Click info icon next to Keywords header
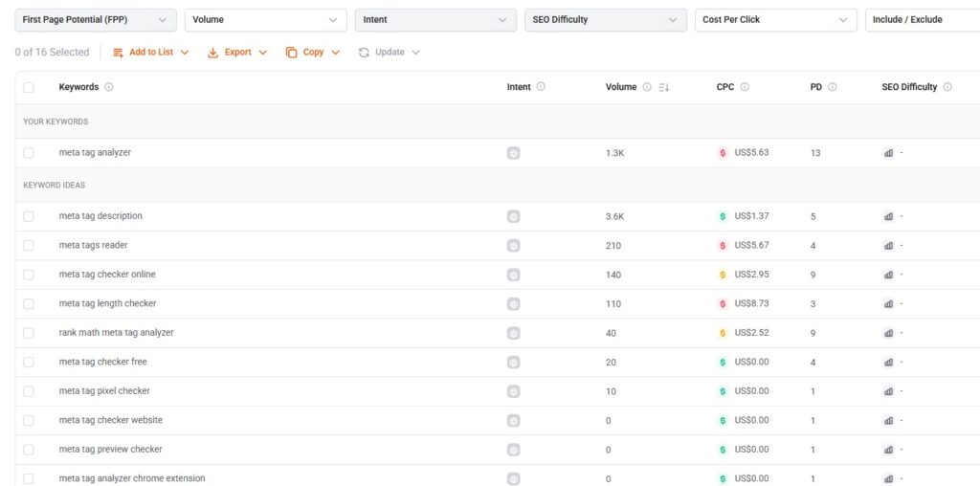This screenshot has height=486, width=980. point(108,87)
